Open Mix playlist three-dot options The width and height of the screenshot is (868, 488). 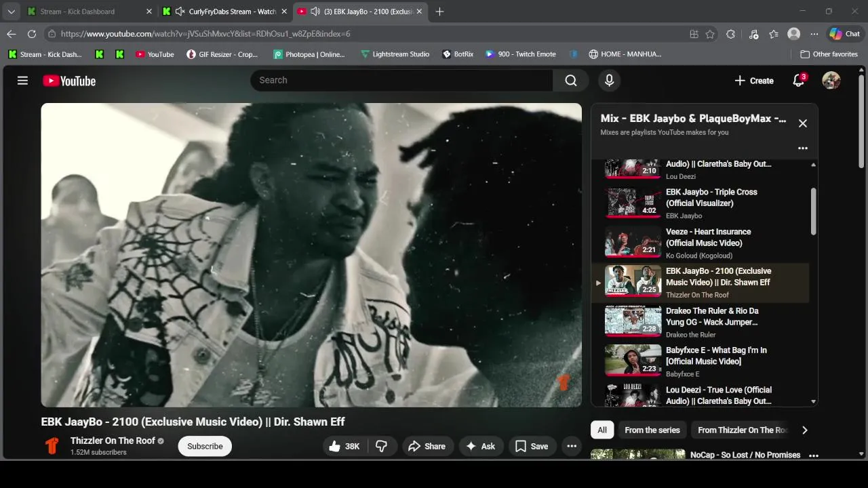tap(803, 148)
